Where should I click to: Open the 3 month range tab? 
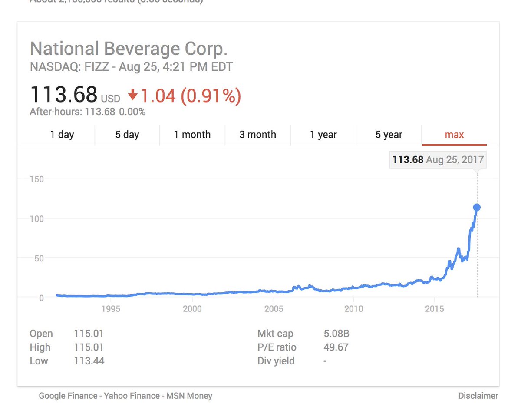click(258, 135)
